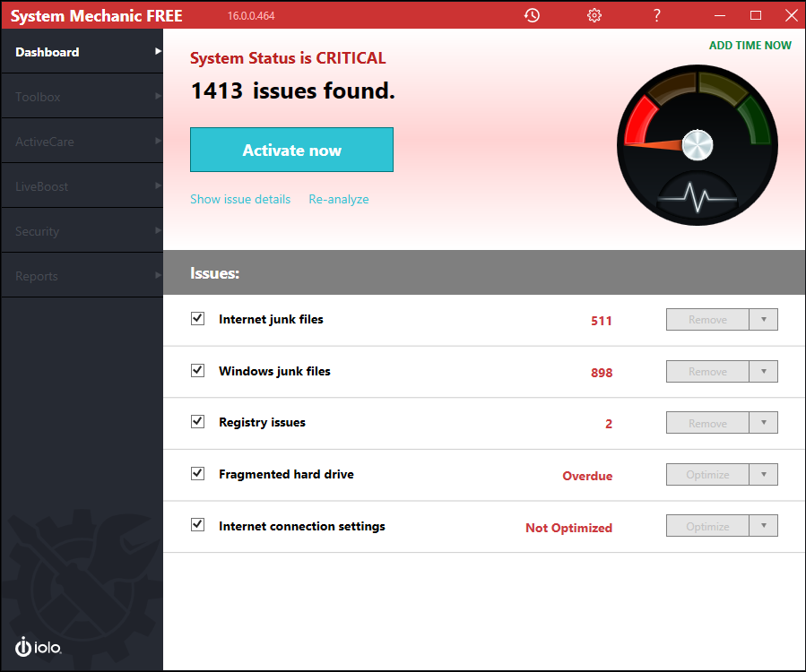Click the Not Optimized status text
806x672 pixels.
(x=568, y=528)
